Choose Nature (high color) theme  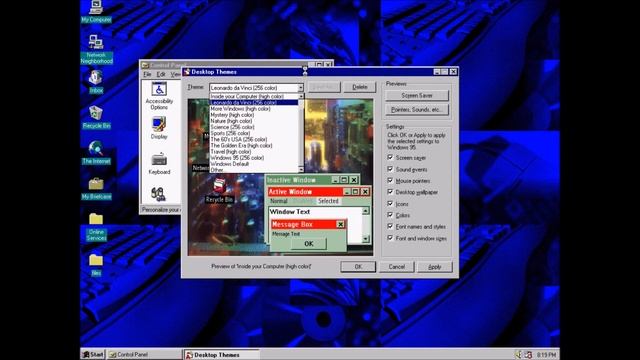[x=254, y=121]
